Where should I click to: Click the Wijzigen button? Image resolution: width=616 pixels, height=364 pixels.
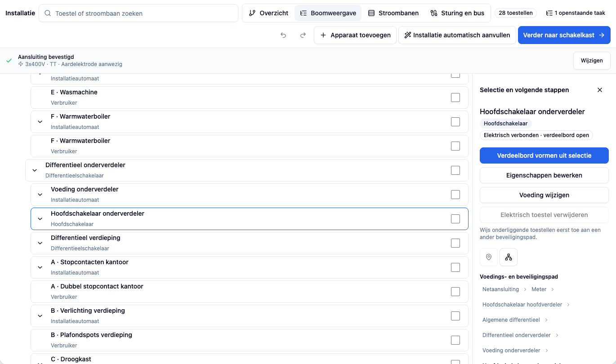(x=592, y=61)
